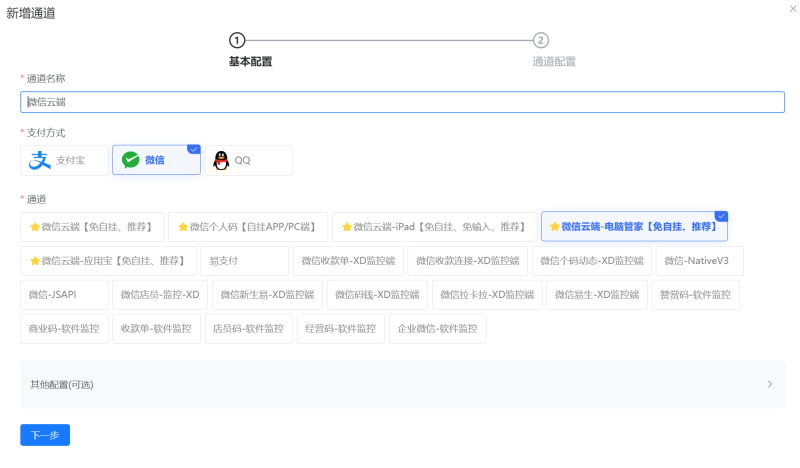Image resolution: width=800 pixels, height=468 pixels.
Task: Pick the 微信个码动态-XD监控端 channel
Action: (x=592, y=261)
